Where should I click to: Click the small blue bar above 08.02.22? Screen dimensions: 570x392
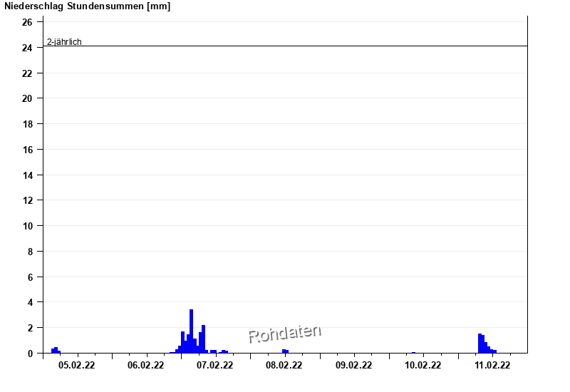[x=285, y=351]
